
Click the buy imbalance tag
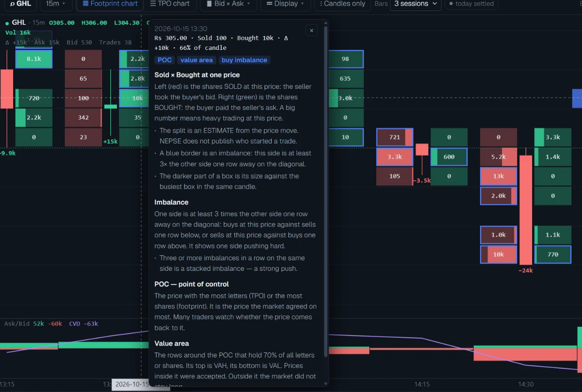click(244, 60)
